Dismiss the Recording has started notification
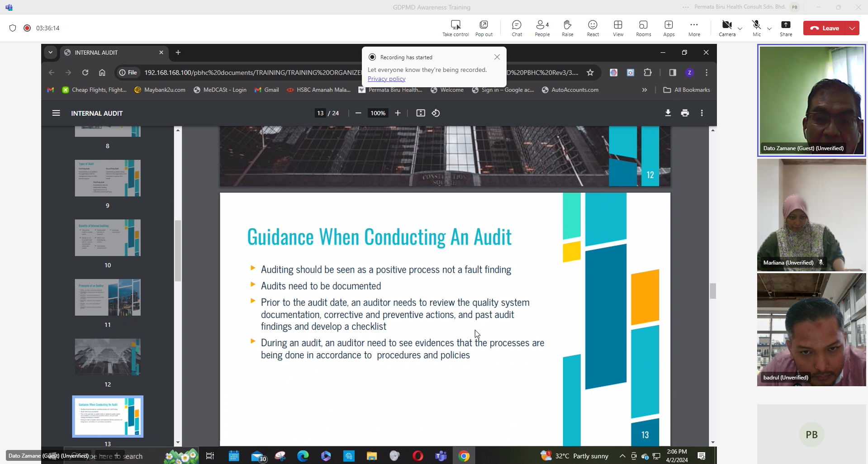The image size is (868, 464). click(x=497, y=57)
